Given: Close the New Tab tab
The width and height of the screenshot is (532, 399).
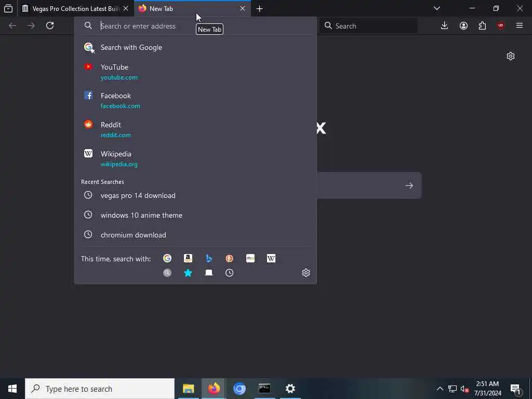Looking at the screenshot, I should click(x=243, y=8).
